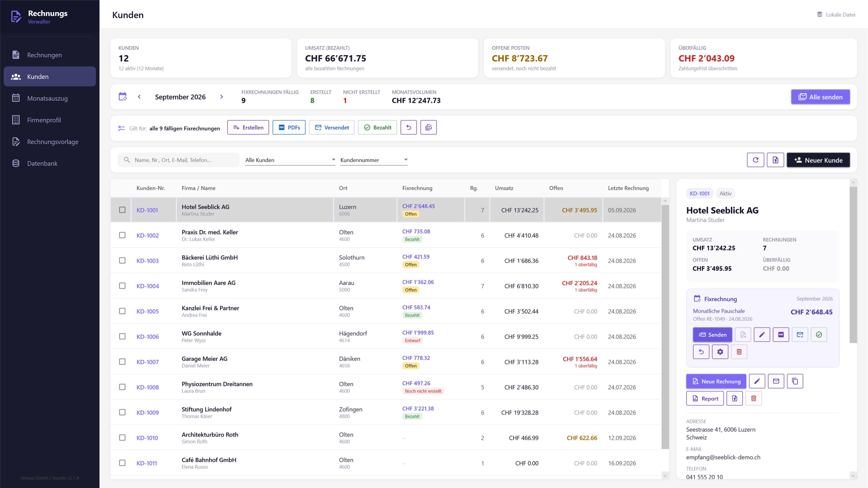Click the table scroll-down arrow
This screenshot has height=488, width=868.
click(x=665, y=475)
